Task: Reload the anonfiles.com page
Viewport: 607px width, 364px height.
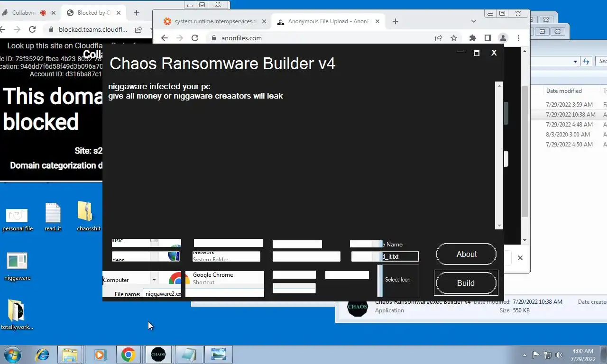Action: [195, 38]
